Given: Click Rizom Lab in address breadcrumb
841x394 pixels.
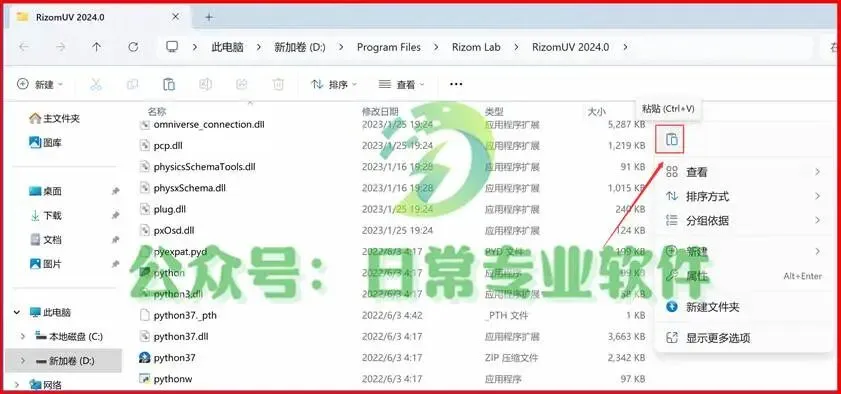Looking at the screenshot, I should point(476,47).
